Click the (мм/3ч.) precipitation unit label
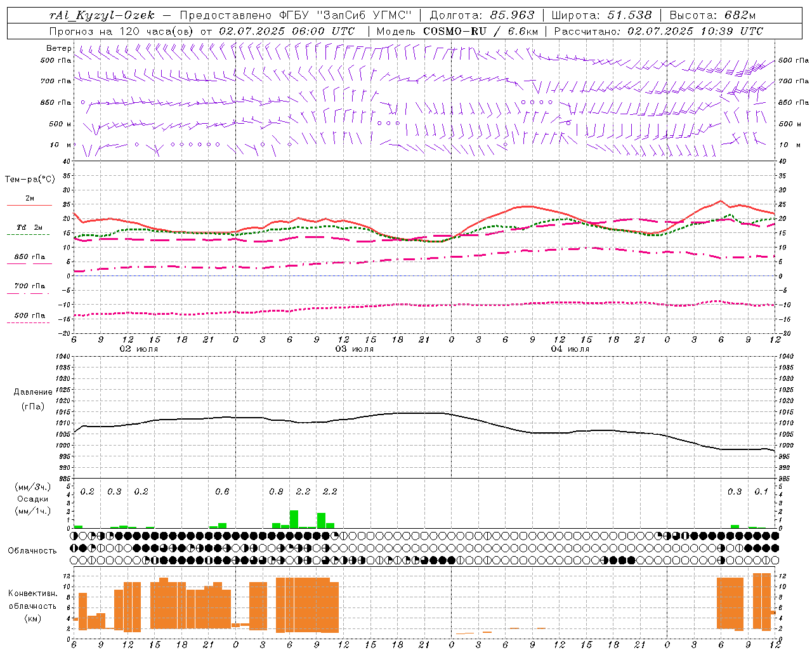Image resolution: width=812 pixels, height=650 pixels. pos(33,487)
